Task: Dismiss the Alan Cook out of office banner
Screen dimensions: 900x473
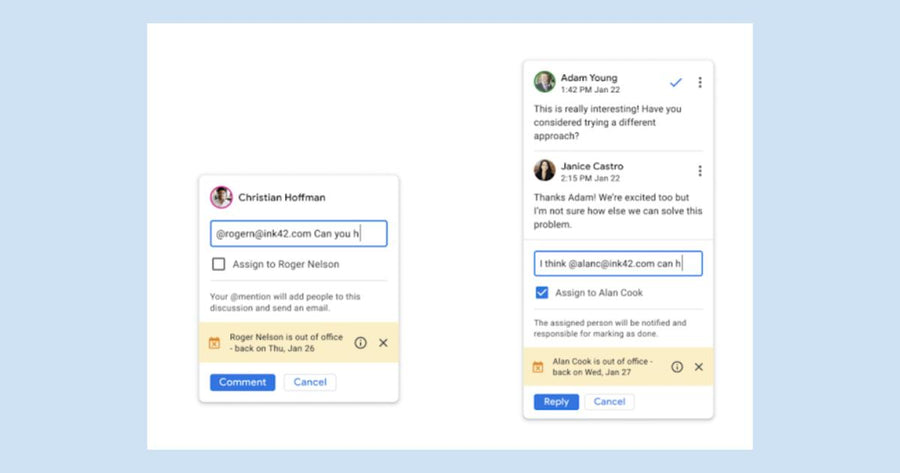Action: (699, 367)
